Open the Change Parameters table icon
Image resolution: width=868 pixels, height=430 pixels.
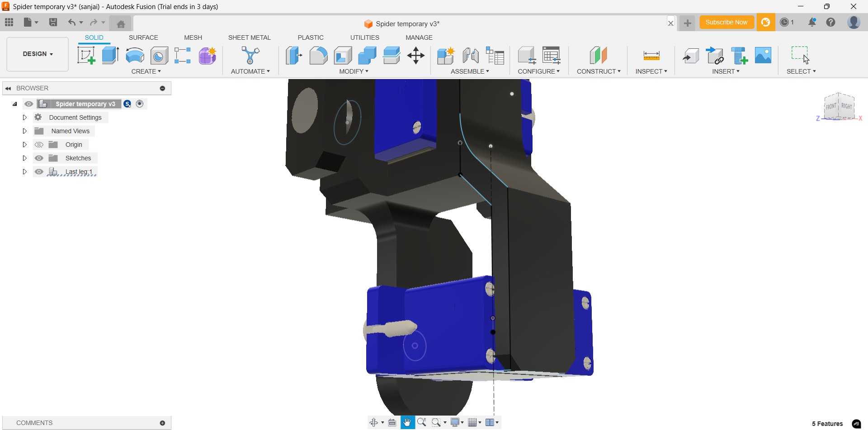552,56
